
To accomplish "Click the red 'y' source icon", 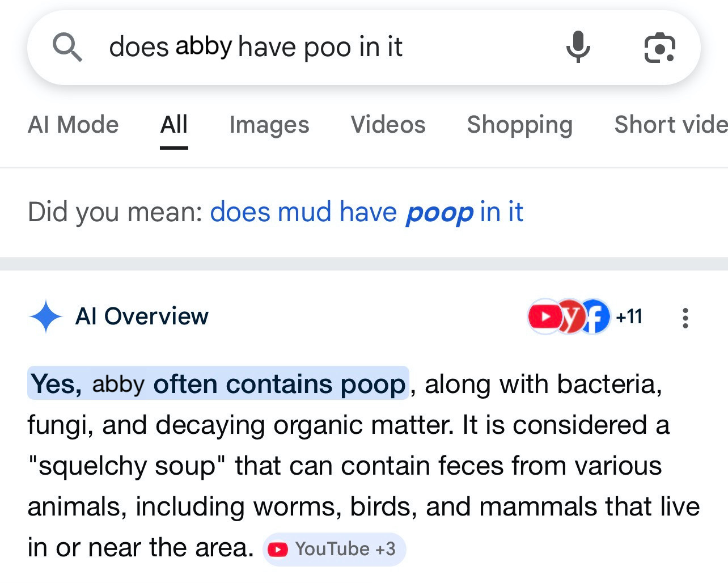I will [569, 316].
